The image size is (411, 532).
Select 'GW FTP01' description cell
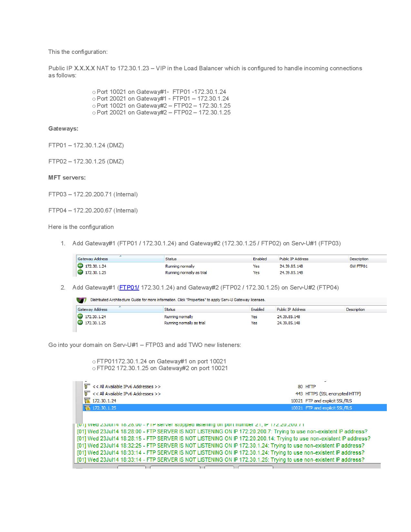point(358,266)
